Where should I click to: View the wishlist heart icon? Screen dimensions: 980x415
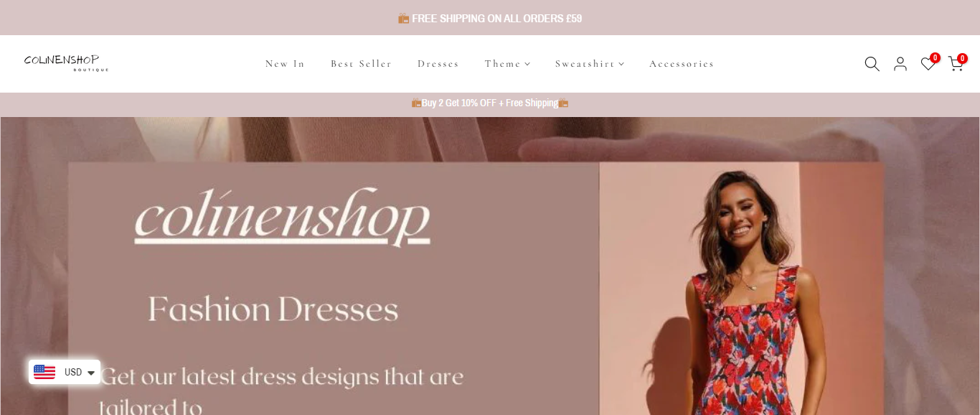pos(928,65)
